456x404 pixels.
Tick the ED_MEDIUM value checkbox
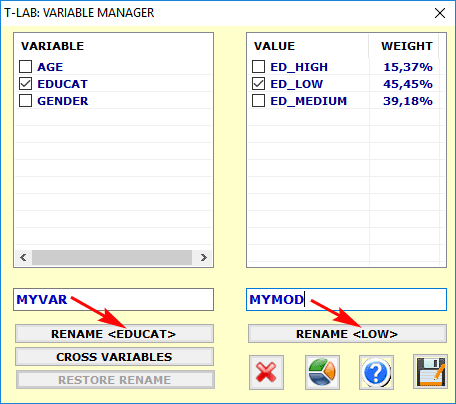[258, 101]
